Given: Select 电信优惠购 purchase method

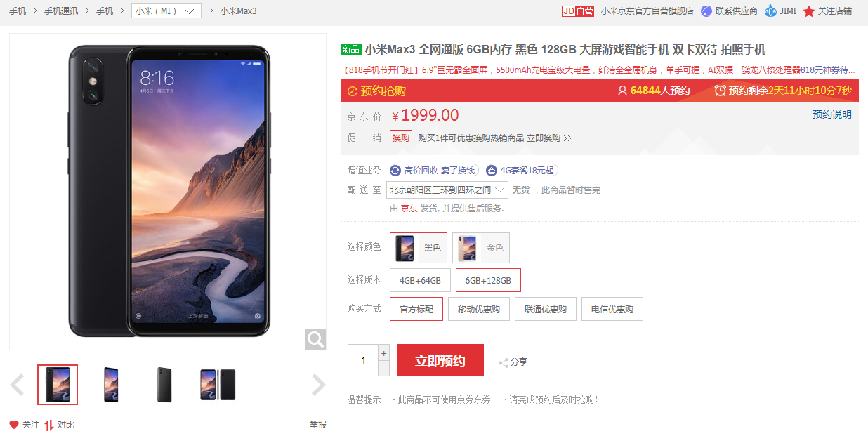Looking at the screenshot, I should 612,309.
